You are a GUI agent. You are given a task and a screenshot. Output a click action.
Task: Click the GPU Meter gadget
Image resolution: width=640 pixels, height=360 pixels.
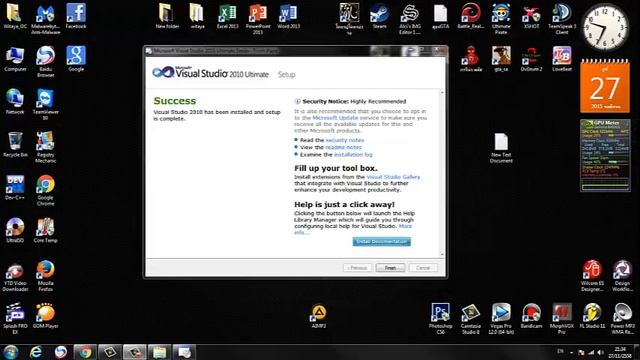pyautogui.click(x=605, y=155)
